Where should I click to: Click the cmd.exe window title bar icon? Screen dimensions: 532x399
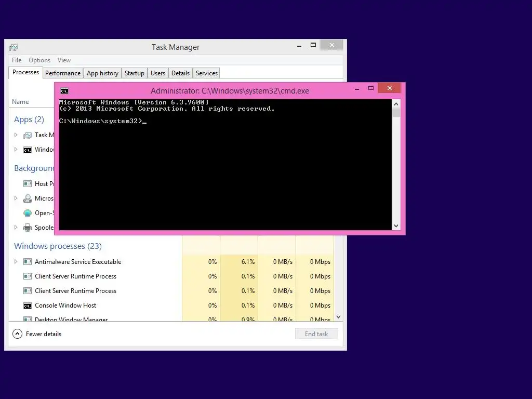pyautogui.click(x=64, y=91)
